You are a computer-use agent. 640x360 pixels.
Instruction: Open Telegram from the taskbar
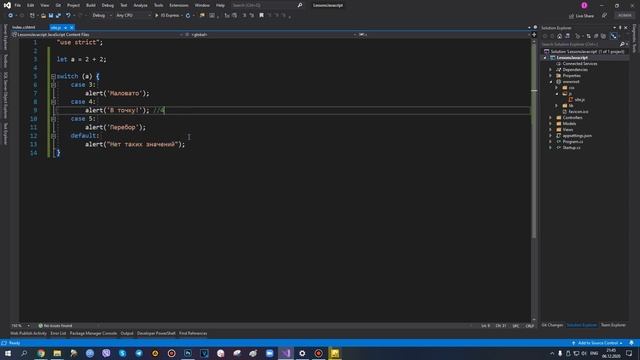click(139, 353)
